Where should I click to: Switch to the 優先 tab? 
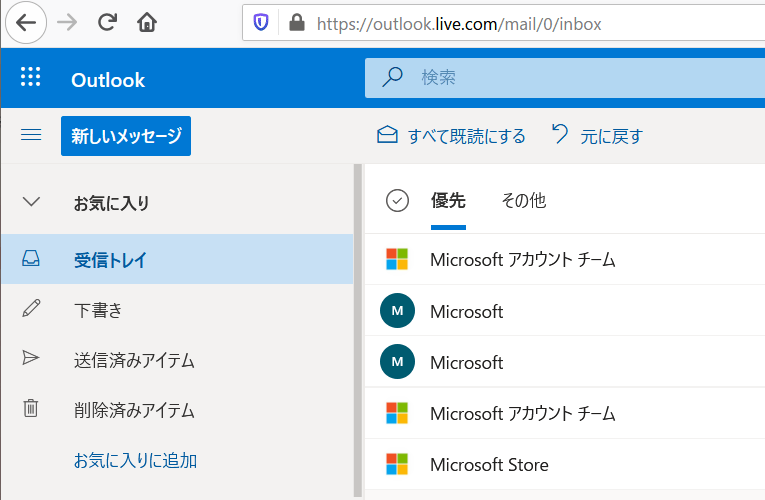coord(448,200)
